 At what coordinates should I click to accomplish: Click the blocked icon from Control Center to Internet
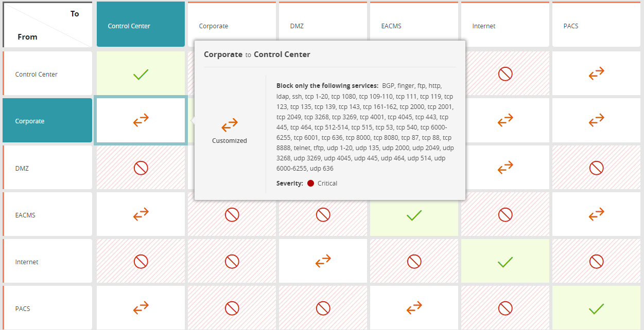point(505,75)
